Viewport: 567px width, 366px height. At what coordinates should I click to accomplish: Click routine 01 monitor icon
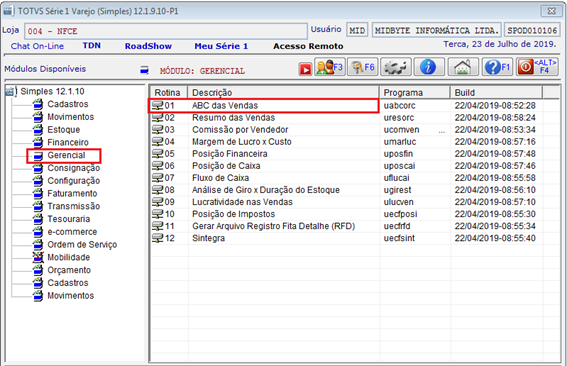pyautogui.click(x=158, y=106)
